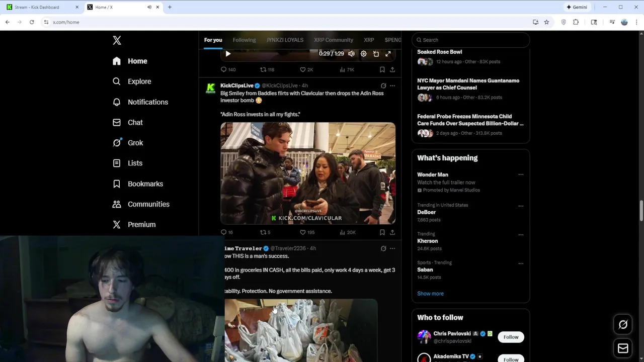The height and width of the screenshot is (362, 644).
Task: Share the post with 71K views
Action: coord(392,69)
